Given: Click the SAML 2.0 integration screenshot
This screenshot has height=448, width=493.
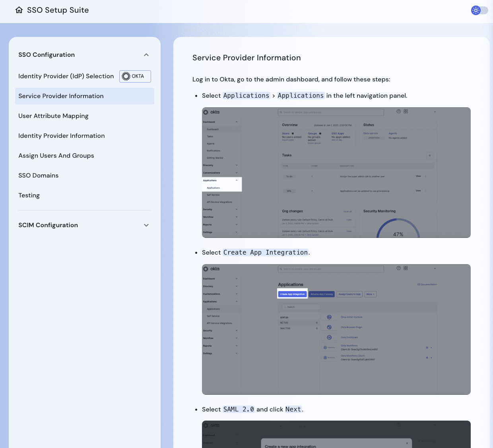Looking at the screenshot, I should click(336, 434).
